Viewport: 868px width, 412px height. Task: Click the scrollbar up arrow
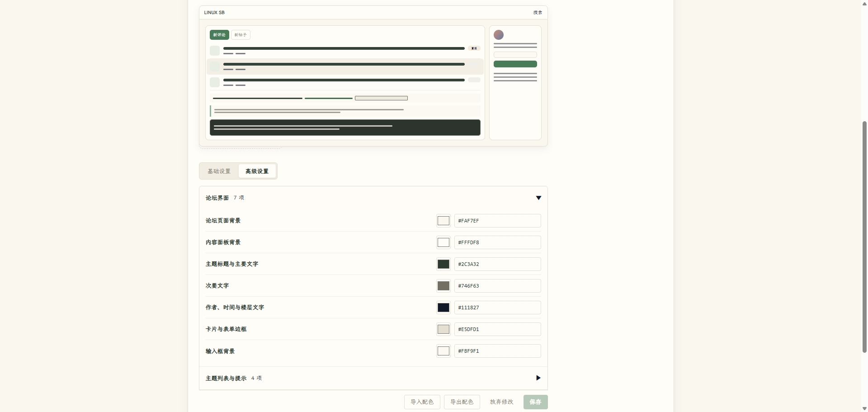864,3
